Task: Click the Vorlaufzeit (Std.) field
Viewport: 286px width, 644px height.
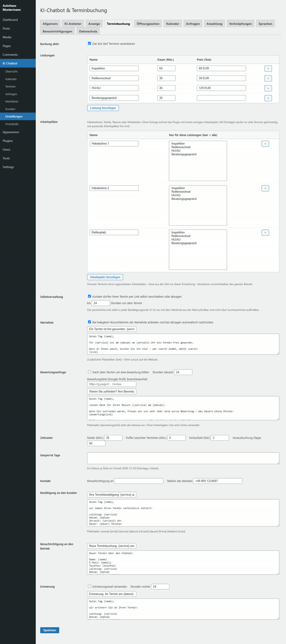Action: [220, 438]
